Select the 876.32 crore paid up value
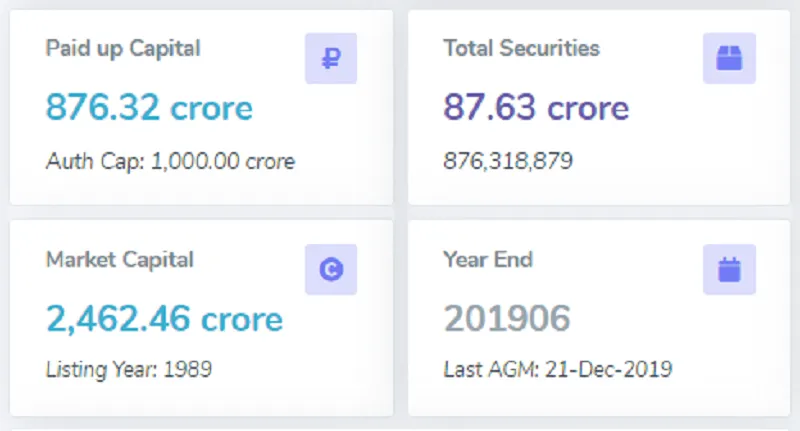This screenshot has width=800, height=431. pos(149,108)
